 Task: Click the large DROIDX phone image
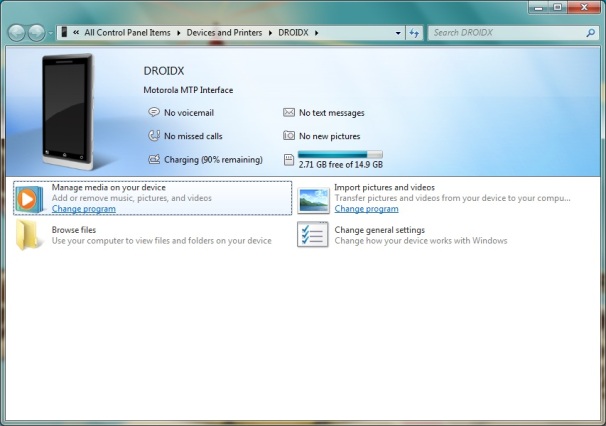click(x=68, y=112)
